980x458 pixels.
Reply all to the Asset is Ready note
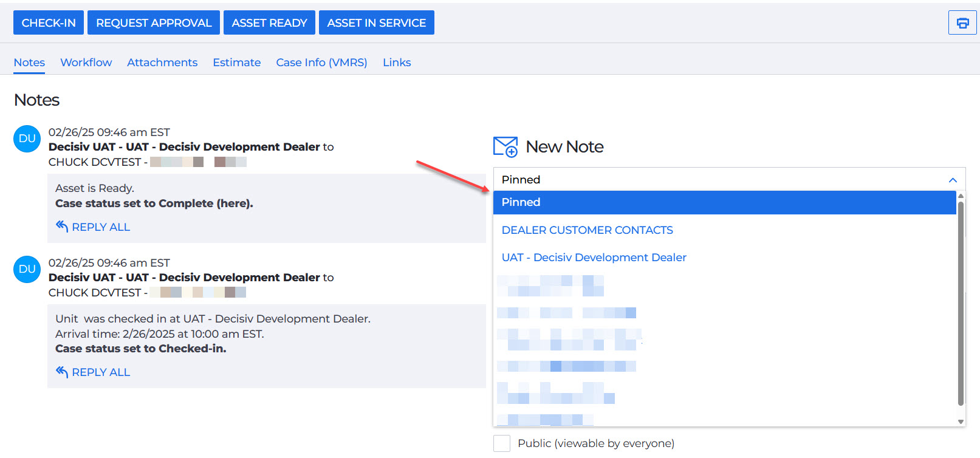coord(94,227)
